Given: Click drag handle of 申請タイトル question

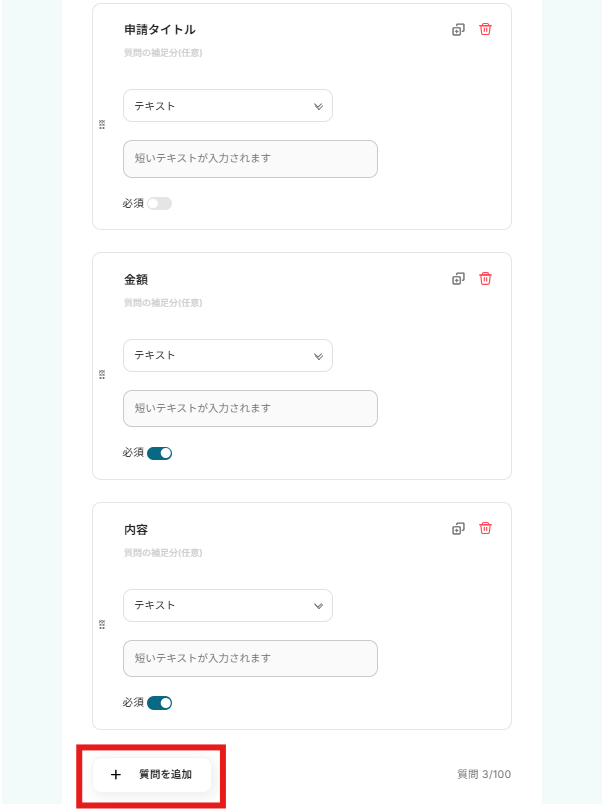Looking at the screenshot, I should click(x=102, y=125).
